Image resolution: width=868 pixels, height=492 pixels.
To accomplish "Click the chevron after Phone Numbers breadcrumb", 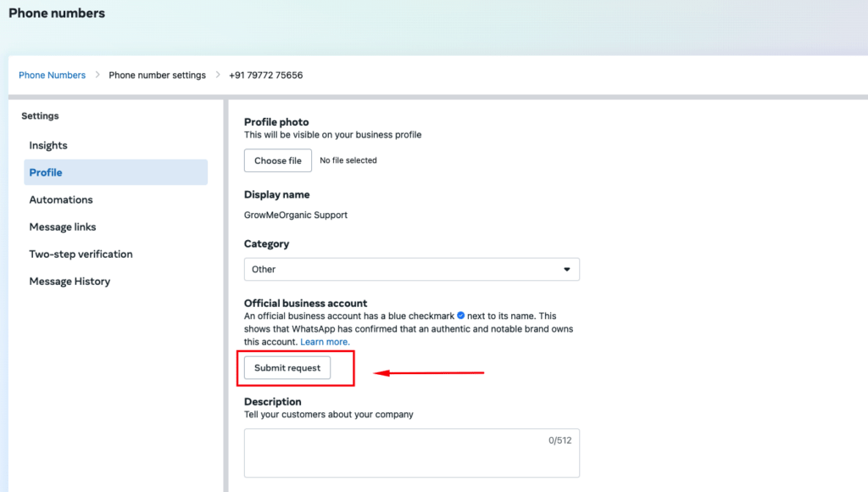I will point(97,75).
